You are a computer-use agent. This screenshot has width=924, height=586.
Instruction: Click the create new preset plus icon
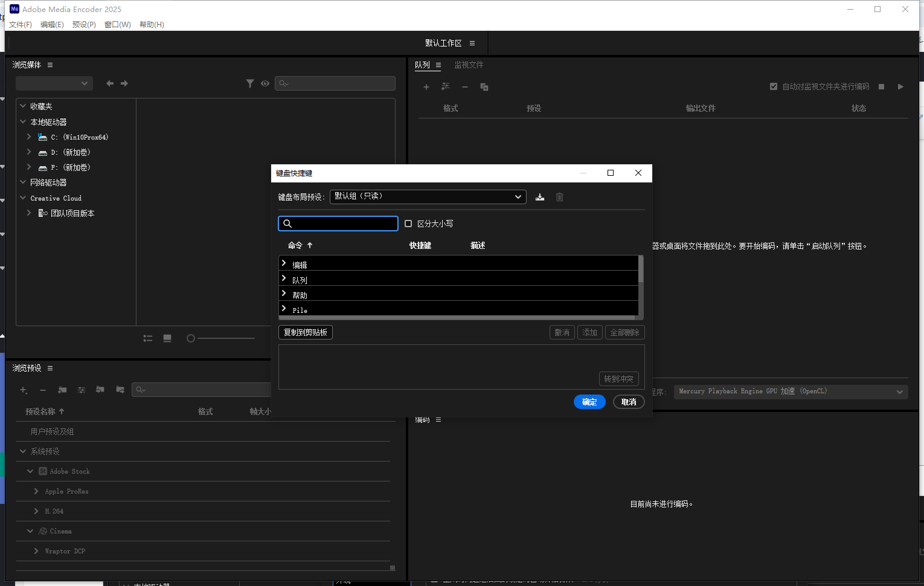[24, 390]
